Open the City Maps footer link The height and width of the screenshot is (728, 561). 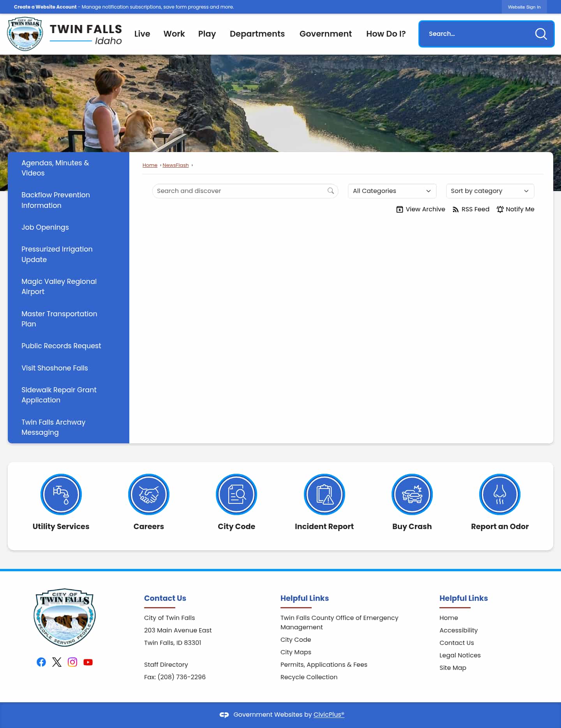click(296, 652)
